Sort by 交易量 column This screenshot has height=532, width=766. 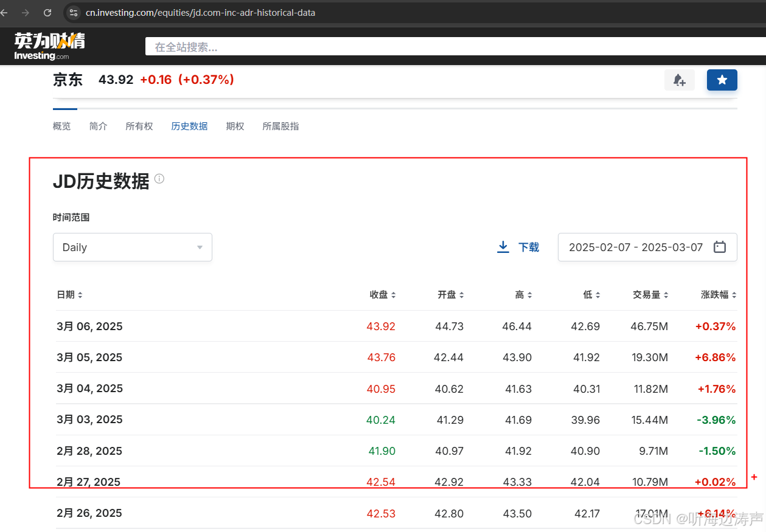[x=651, y=295]
